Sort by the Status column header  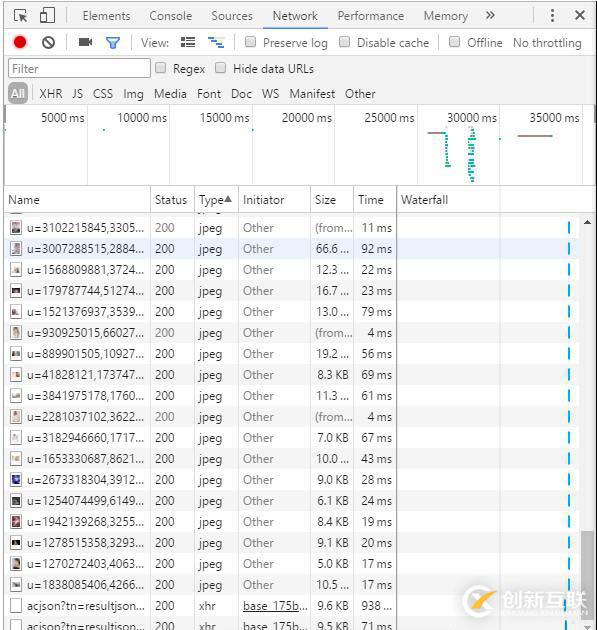[172, 200]
